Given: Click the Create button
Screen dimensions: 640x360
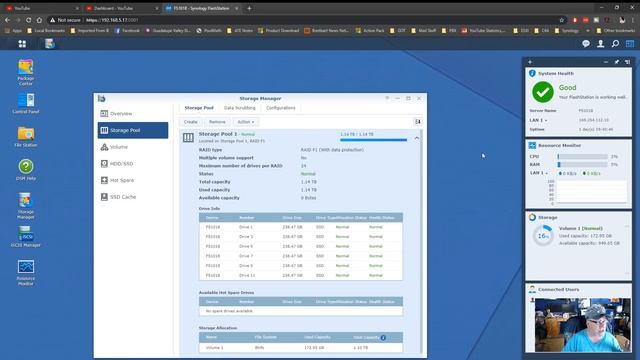Looking at the screenshot, I should 191,122.
